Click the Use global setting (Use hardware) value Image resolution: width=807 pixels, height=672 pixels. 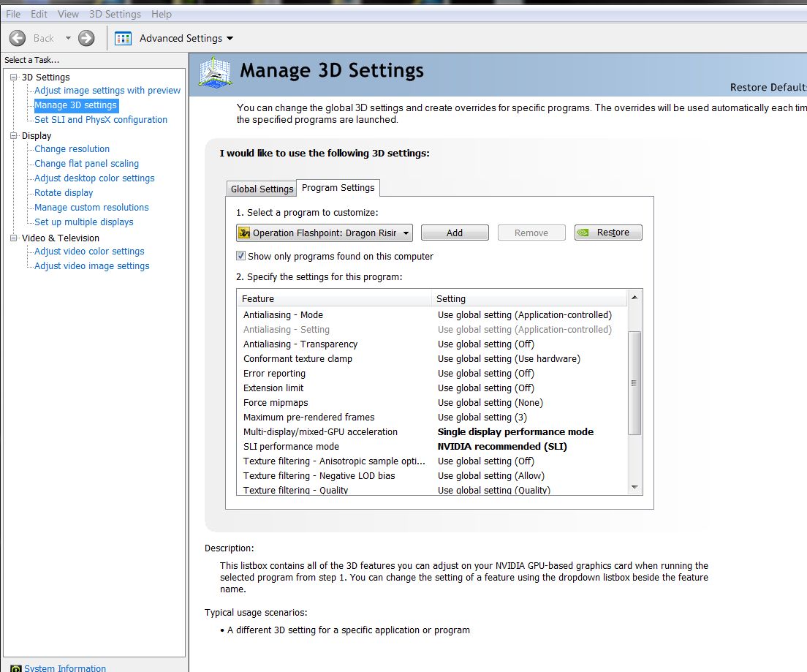coord(509,358)
